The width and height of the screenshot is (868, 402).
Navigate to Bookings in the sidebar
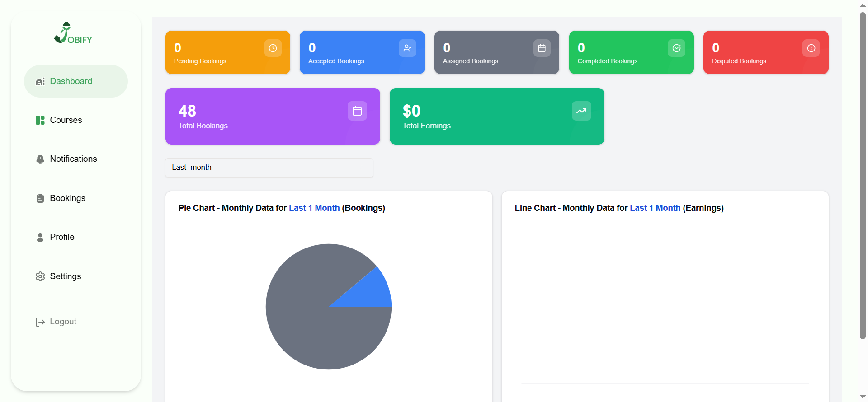point(67,198)
